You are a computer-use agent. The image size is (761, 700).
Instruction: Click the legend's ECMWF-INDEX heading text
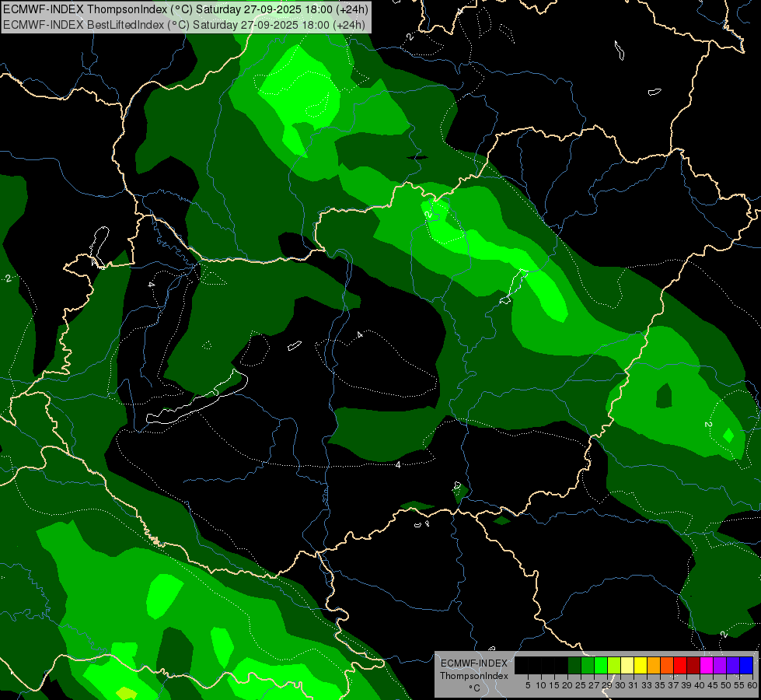(x=473, y=663)
